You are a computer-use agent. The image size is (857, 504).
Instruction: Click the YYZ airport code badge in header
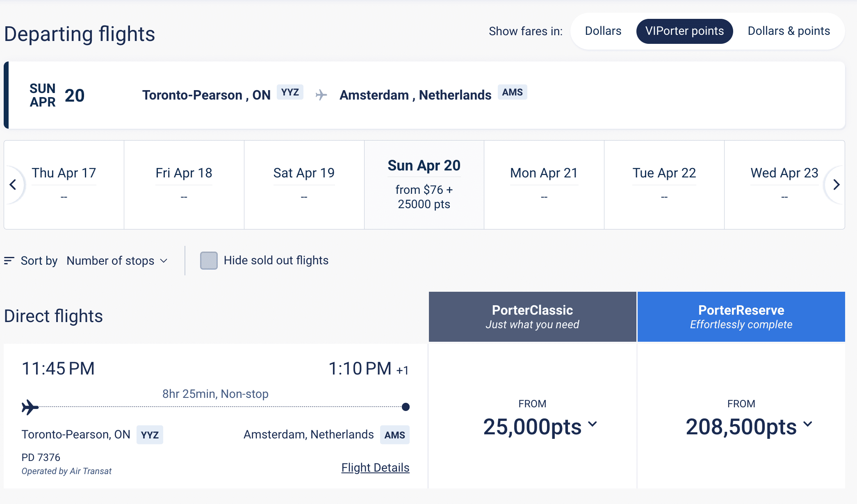(290, 92)
